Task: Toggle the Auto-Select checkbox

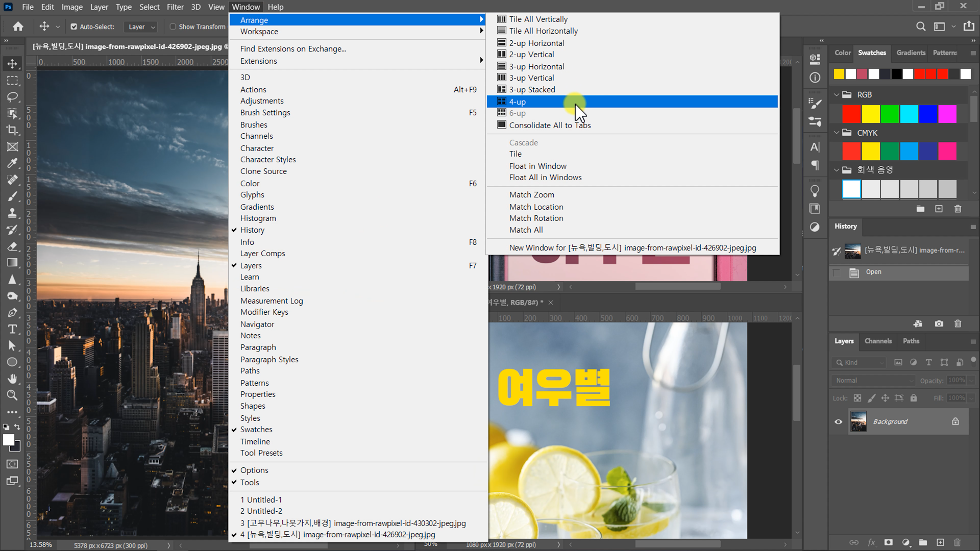Action: click(74, 27)
